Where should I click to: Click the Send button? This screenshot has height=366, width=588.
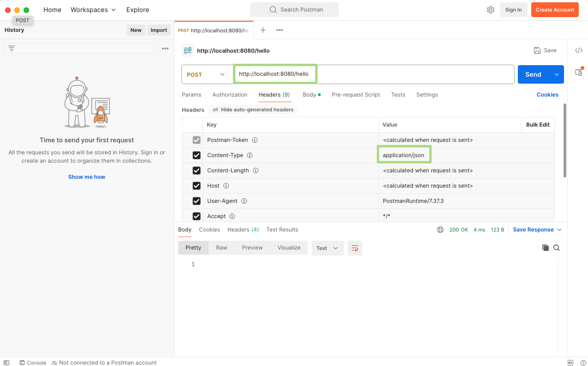(x=533, y=74)
